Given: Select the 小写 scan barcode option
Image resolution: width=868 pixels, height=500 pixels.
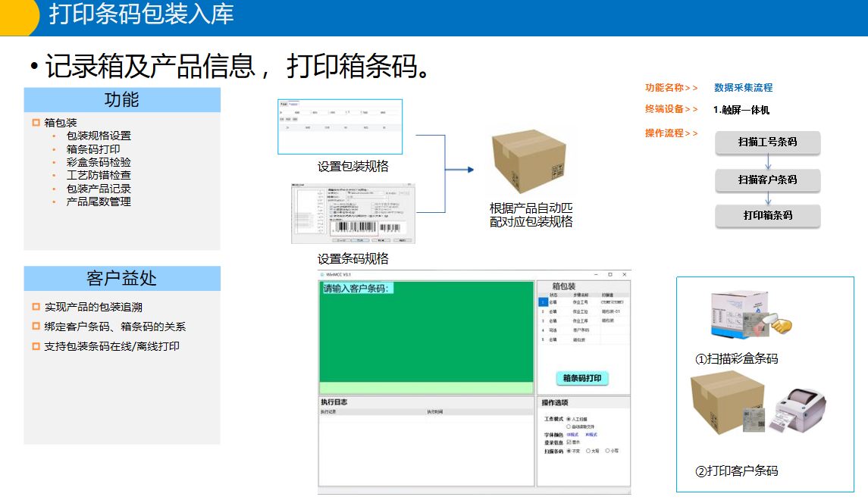Looking at the screenshot, I should (x=608, y=451).
